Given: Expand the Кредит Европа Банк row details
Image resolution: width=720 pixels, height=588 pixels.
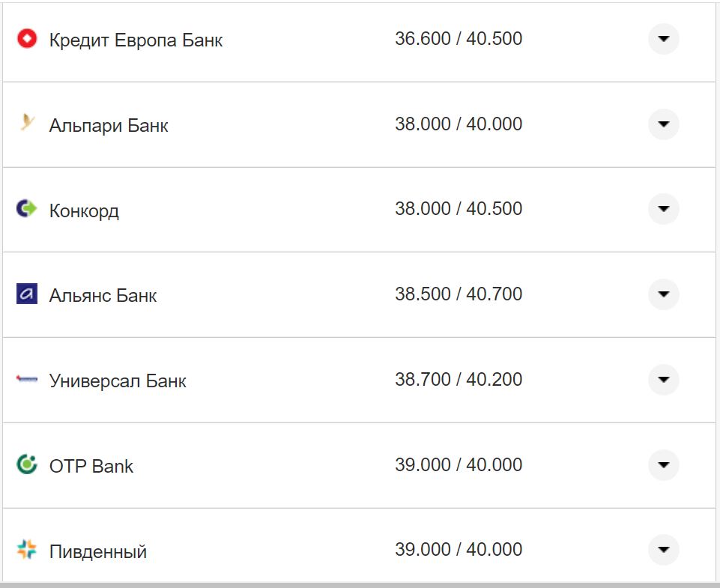Looking at the screenshot, I should pos(663,39).
